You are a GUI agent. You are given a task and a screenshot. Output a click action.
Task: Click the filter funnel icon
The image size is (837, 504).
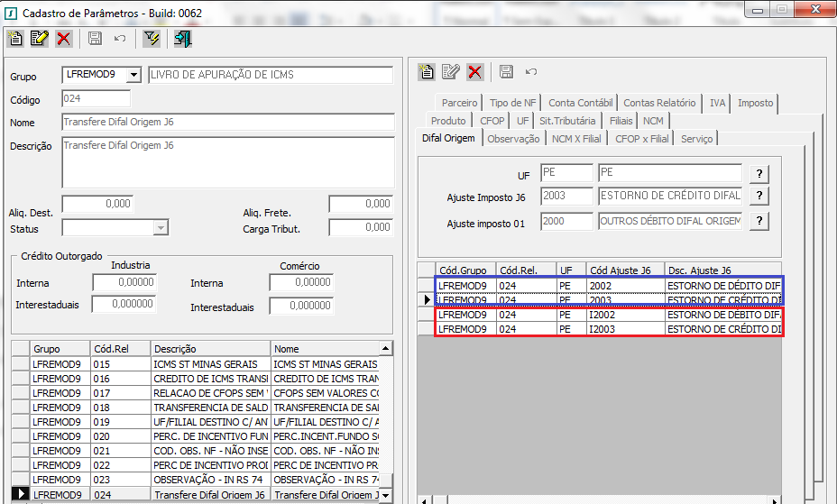click(x=152, y=38)
